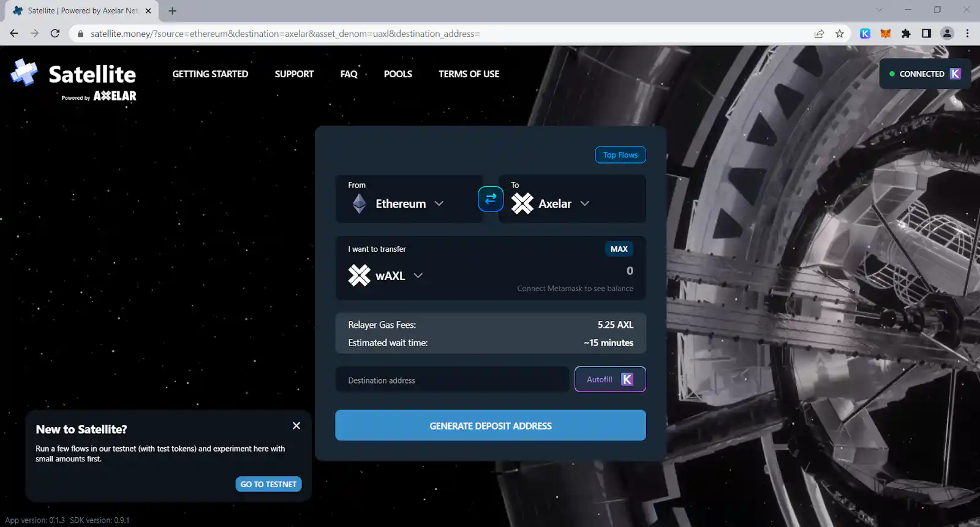Click the Powered by AXELAR logo
The height and width of the screenshot is (527, 980).
(x=99, y=96)
